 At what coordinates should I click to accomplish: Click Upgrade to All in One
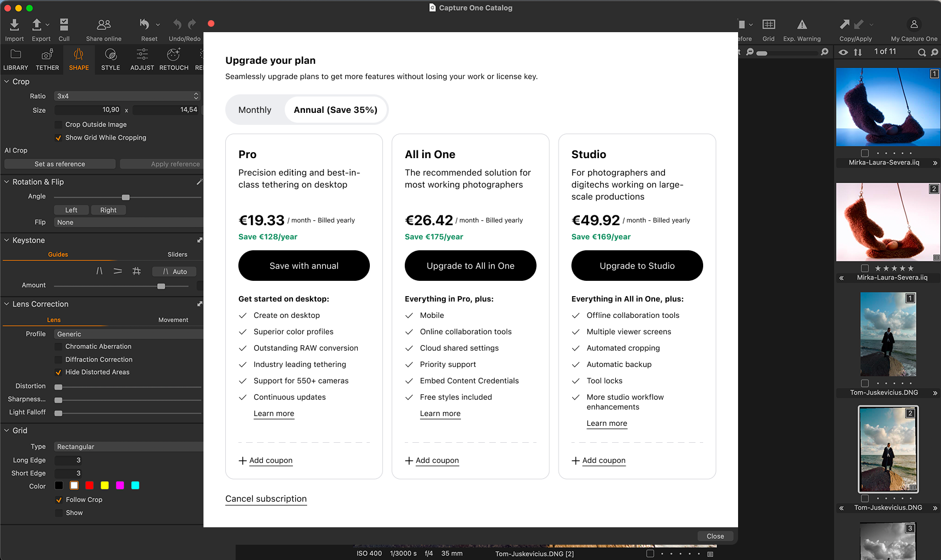click(x=470, y=266)
